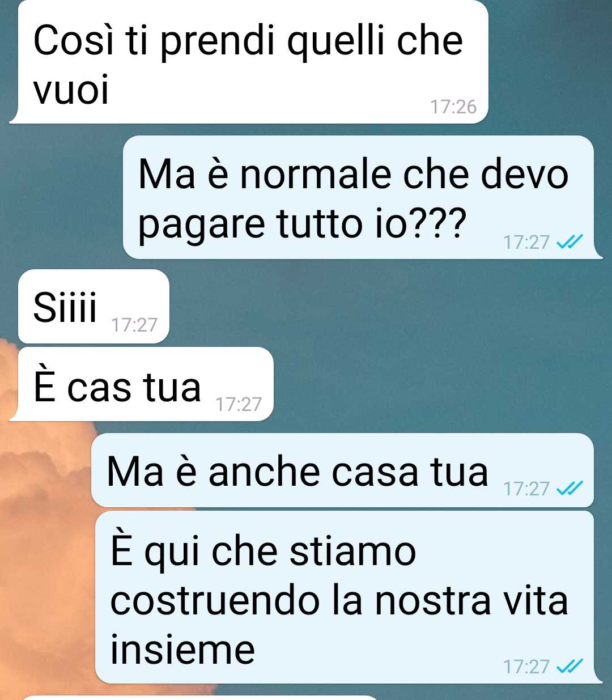Viewport: 612px width, 700px height.
Task: Tap the 17:26 timestamp on first message
Action: click(x=453, y=107)
